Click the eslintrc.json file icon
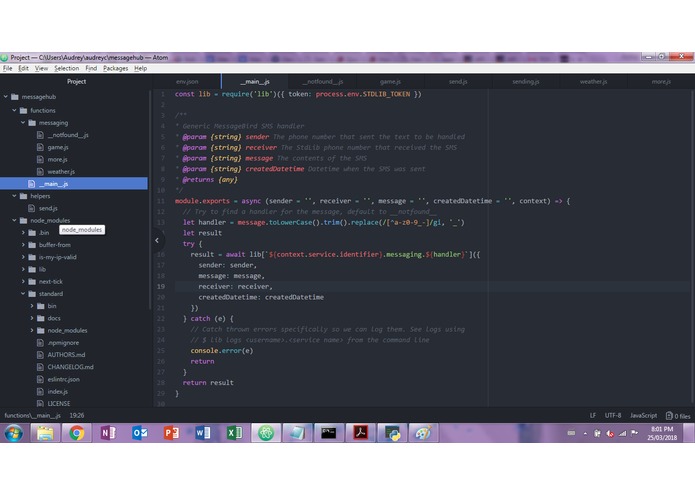695x494 pixels. (x=40, y=379)
